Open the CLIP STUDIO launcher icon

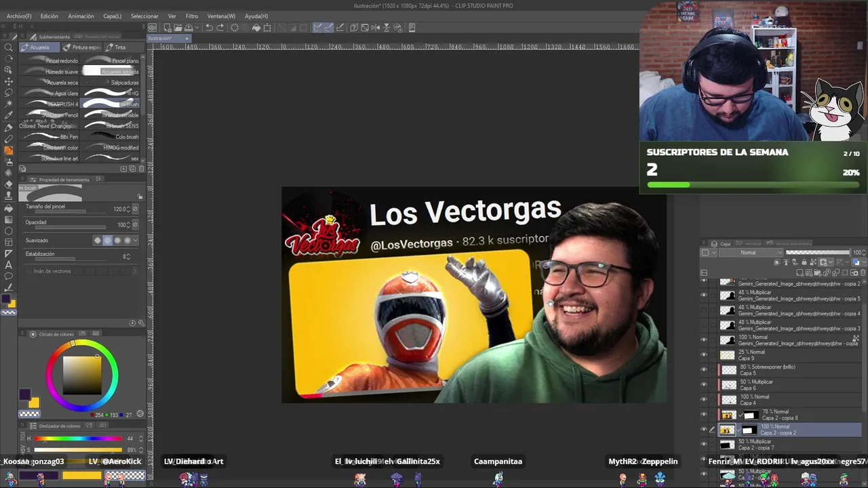[153, 28]
